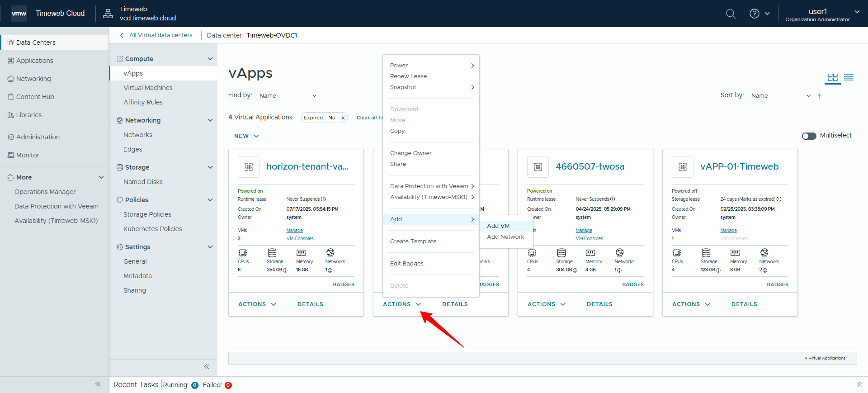Click Storage icon on vAPP-01-Timeweb card
868x393 pixels.
[706, 253]
